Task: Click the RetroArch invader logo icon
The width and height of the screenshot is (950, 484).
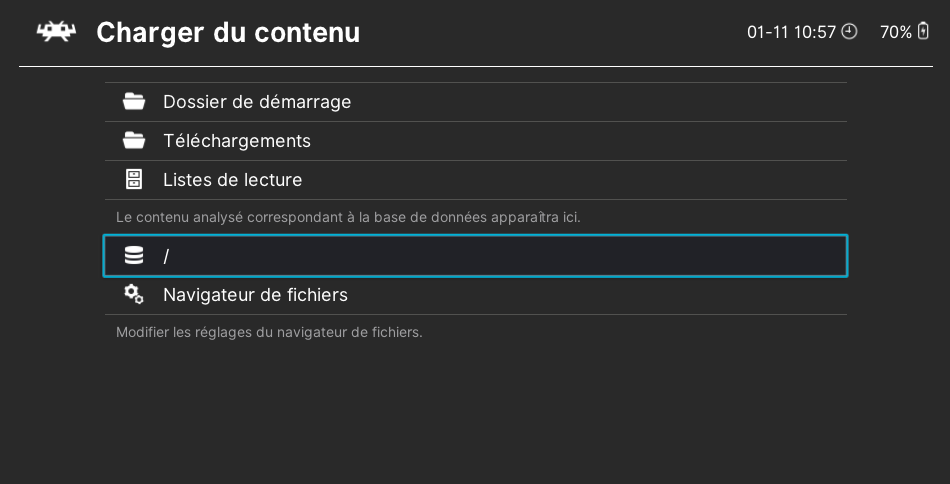Action: point(56,31)
